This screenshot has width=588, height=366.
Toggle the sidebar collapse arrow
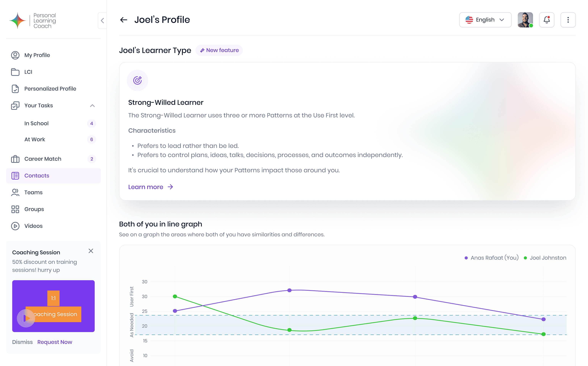click(103, 20)
